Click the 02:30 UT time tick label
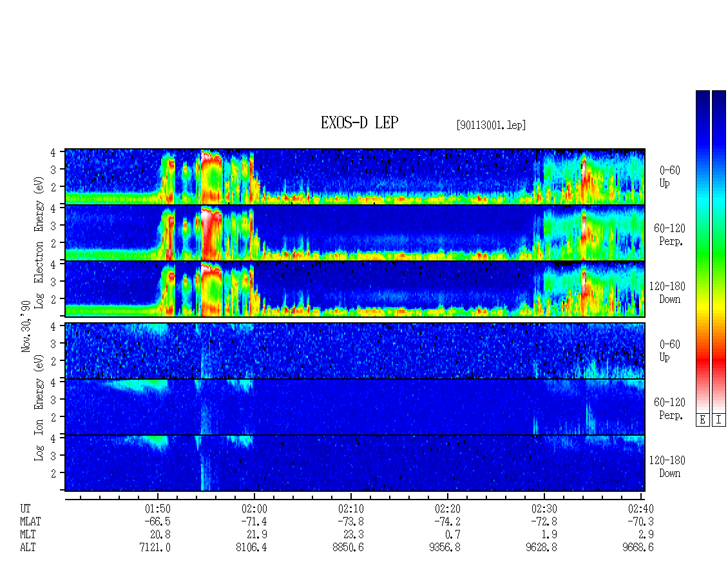 pyautogui.click(x=544, y=509)
